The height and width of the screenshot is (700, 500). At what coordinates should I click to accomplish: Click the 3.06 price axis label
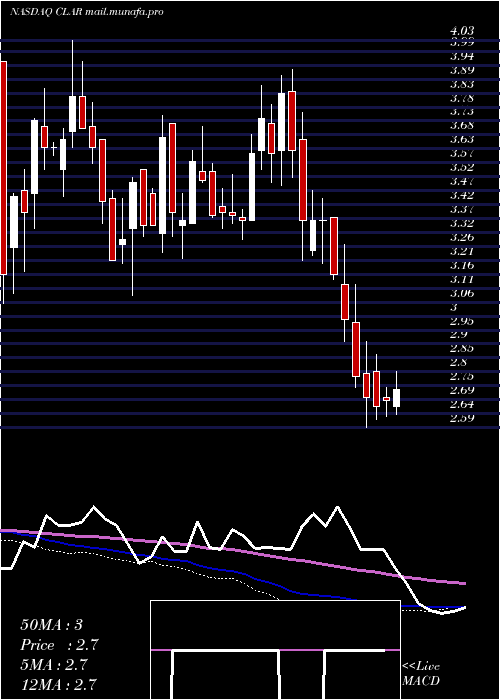[462, 293]
